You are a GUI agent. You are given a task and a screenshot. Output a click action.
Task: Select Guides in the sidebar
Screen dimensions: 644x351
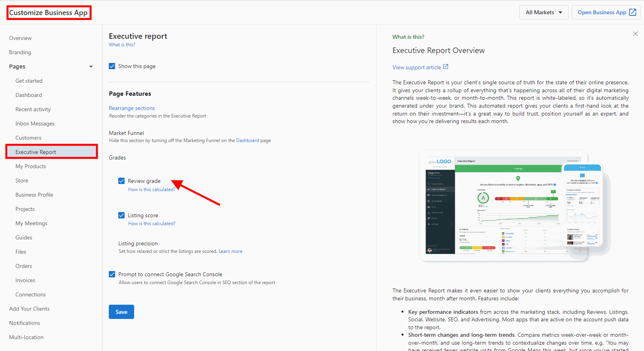pyautogui.click(x=24, y=237)
